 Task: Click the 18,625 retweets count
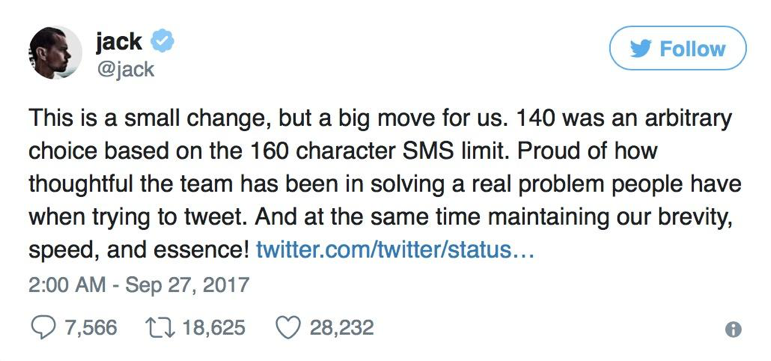[x=213, y=328]
